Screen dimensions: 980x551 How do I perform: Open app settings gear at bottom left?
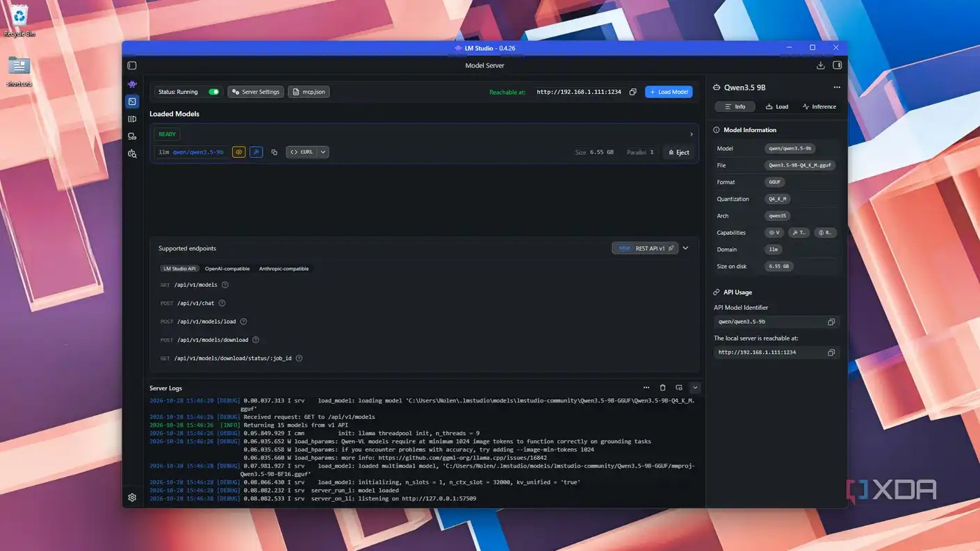click(132, 497)
